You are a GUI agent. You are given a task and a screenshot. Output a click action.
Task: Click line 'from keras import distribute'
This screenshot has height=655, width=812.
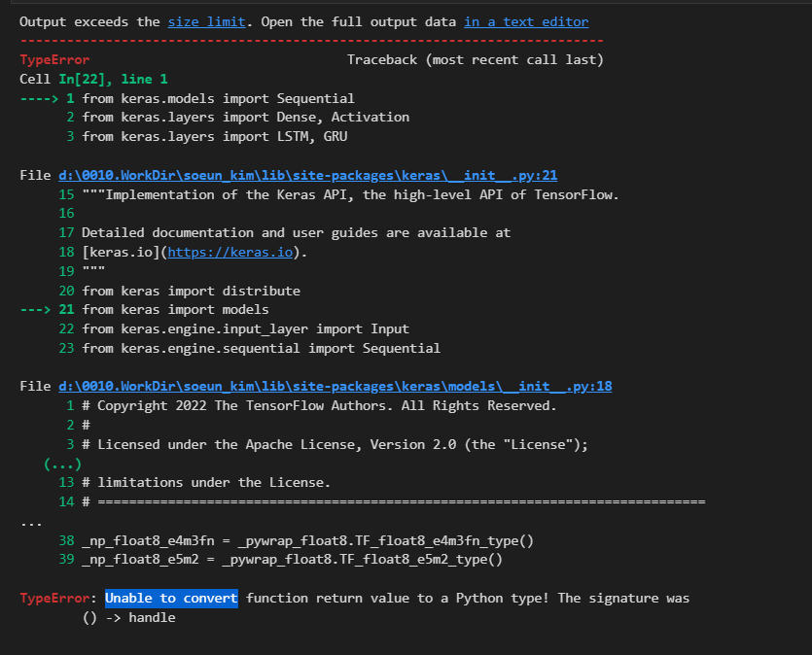(192, 291)
